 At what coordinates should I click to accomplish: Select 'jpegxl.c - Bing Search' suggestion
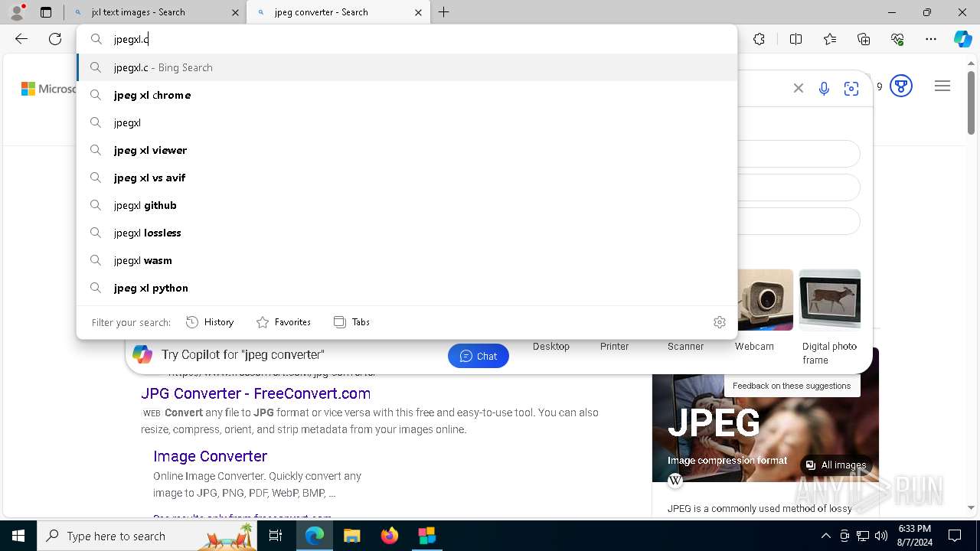(x=407, y=67)
